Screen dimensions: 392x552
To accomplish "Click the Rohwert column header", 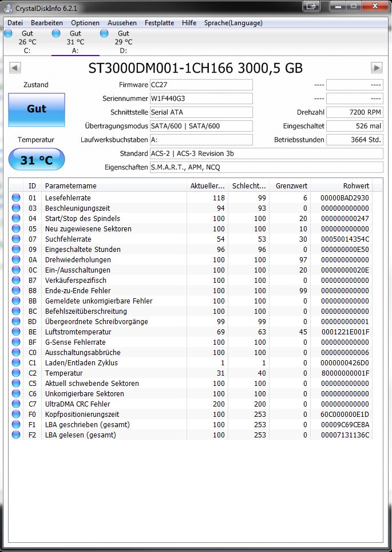I will (341, 186).
